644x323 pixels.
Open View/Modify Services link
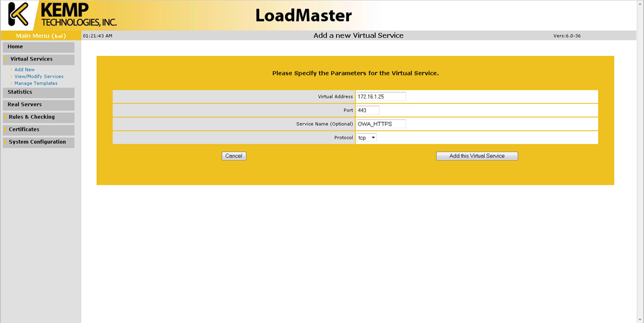point(39,77)
